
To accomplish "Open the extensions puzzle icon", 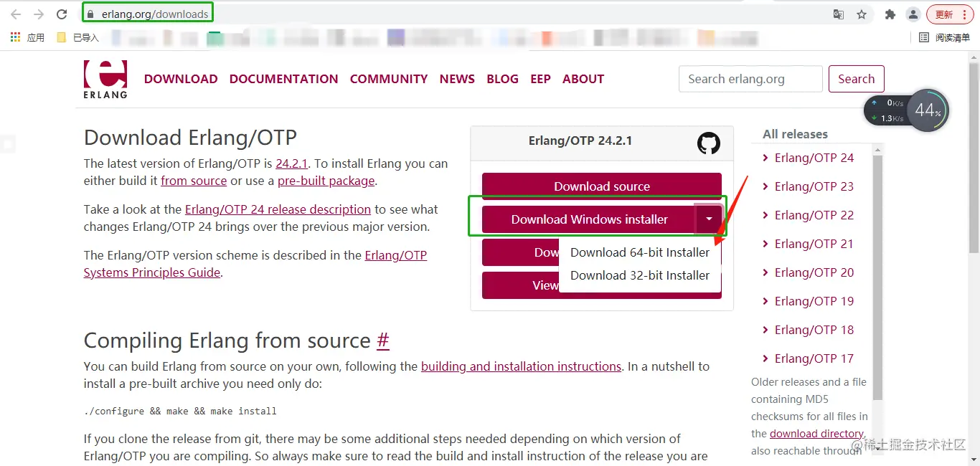I will [890, 14].
